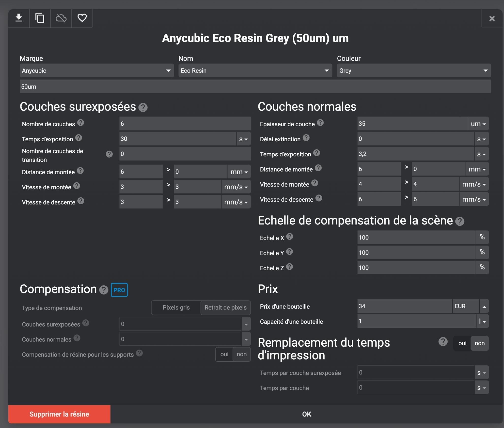Show help for normal Temps d'exposition

click(317, 153)
